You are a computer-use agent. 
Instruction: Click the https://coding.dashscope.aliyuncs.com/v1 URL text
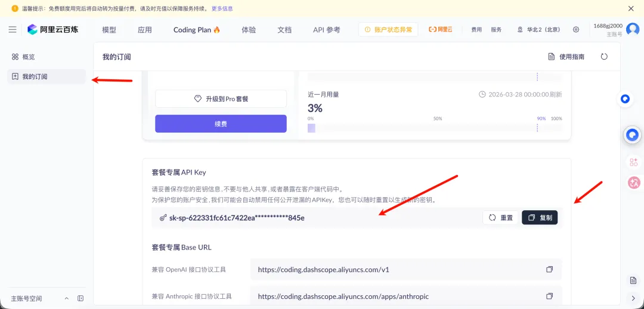323,270
